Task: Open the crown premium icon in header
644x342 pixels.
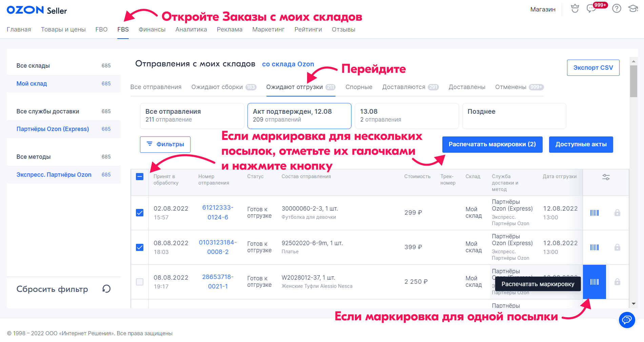Action: (575, 8)
